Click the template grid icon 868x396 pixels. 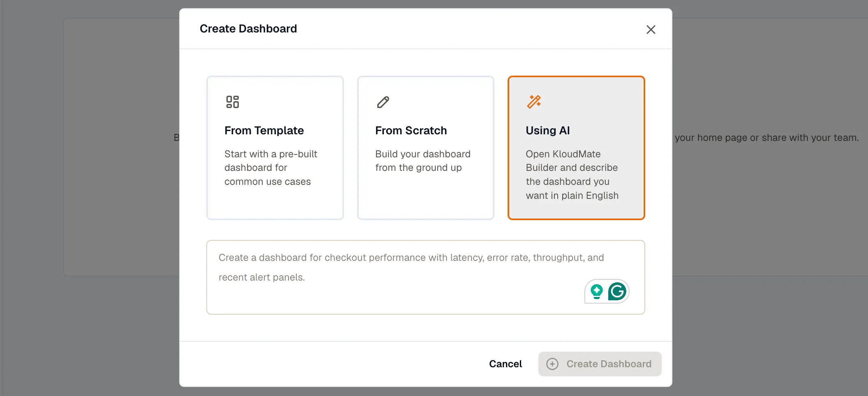[232, 102]
